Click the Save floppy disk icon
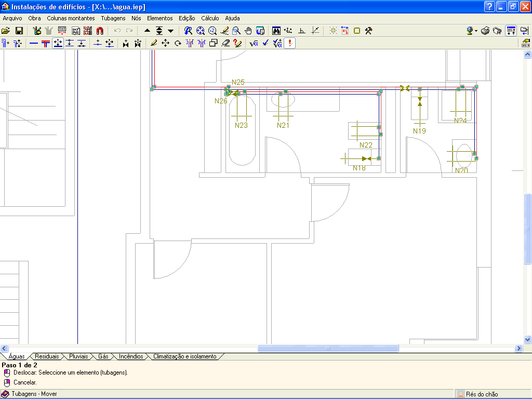Screen dimensions: 532x399 [x=19, y=31]
